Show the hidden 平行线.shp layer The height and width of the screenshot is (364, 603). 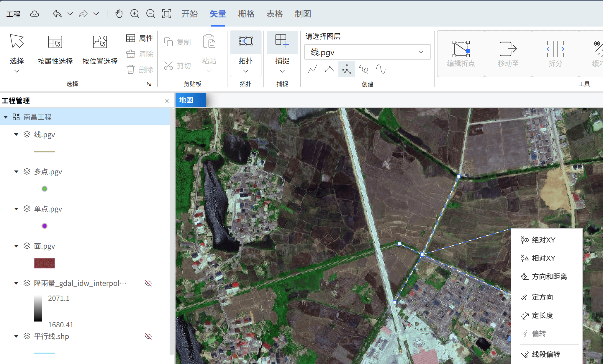point(148,336)
